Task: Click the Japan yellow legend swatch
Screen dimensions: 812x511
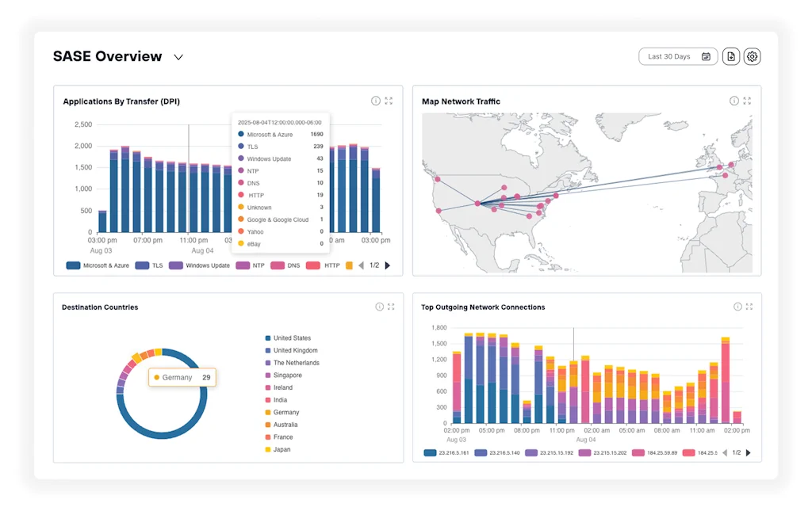Action: pos(268,449)
